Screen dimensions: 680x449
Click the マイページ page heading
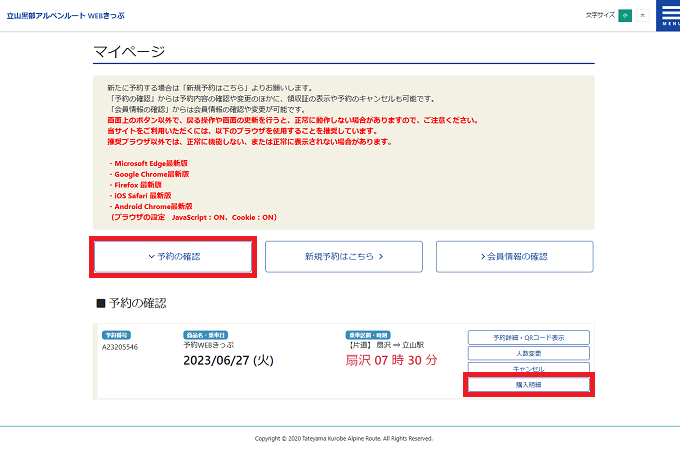tap(129, 51)
